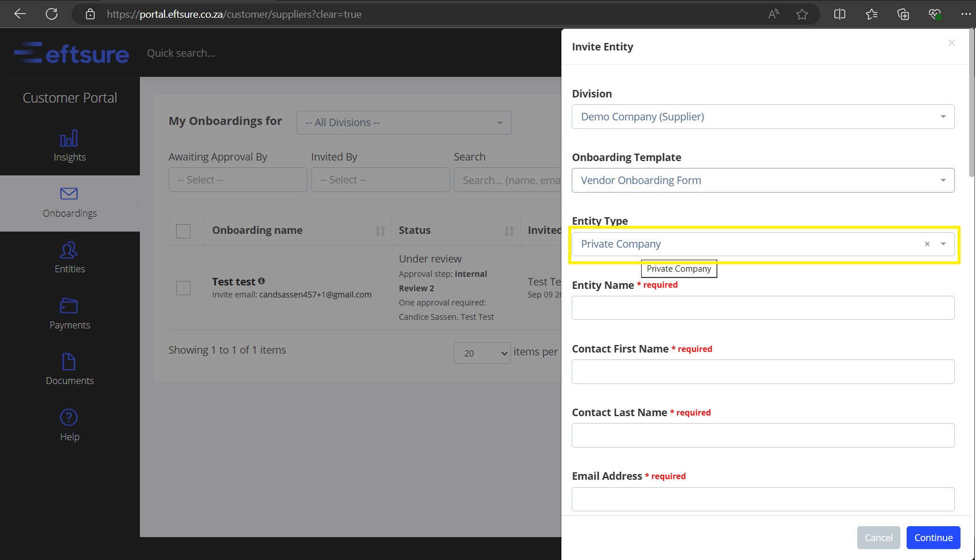Change items per page dropdown
The image size is (976, 560).
coord(482,353)
